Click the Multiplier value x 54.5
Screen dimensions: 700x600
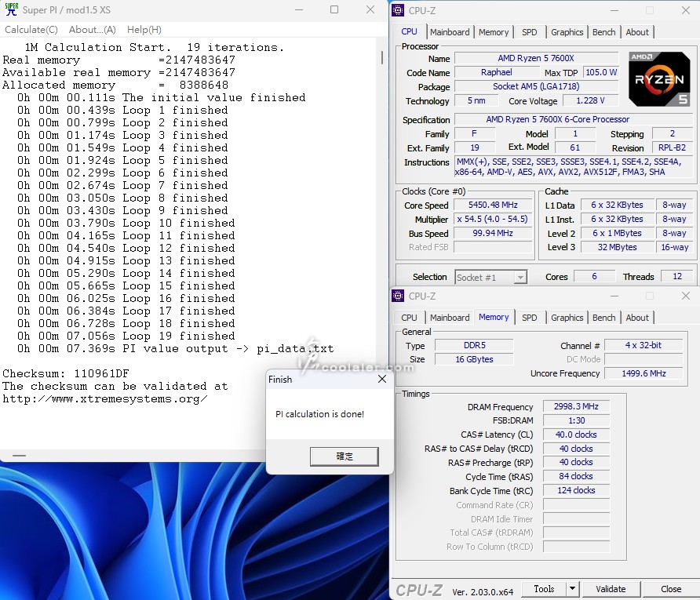[493, 219]
